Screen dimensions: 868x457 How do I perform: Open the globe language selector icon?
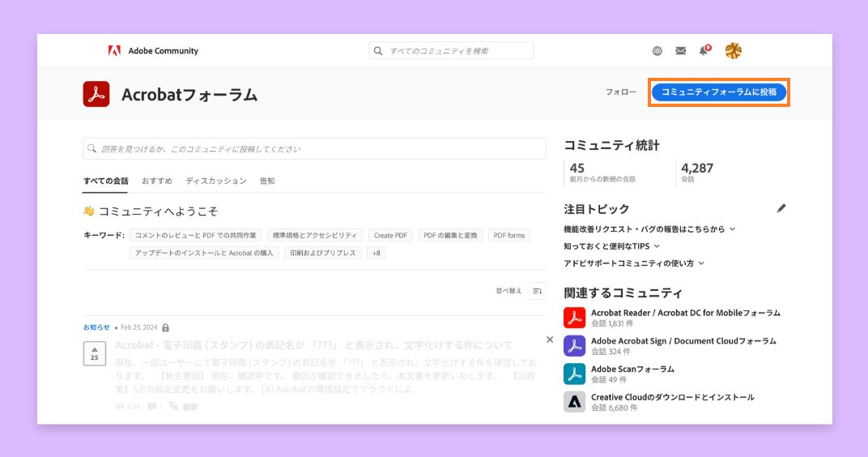(657, 51)
